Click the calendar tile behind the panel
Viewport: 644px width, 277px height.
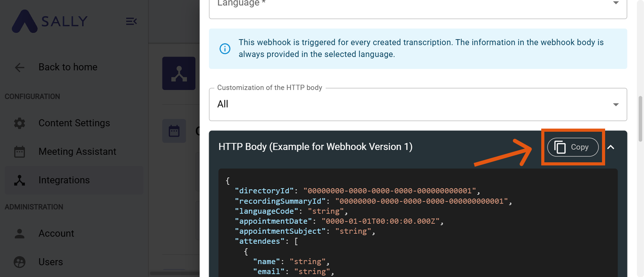coord(174,131)
